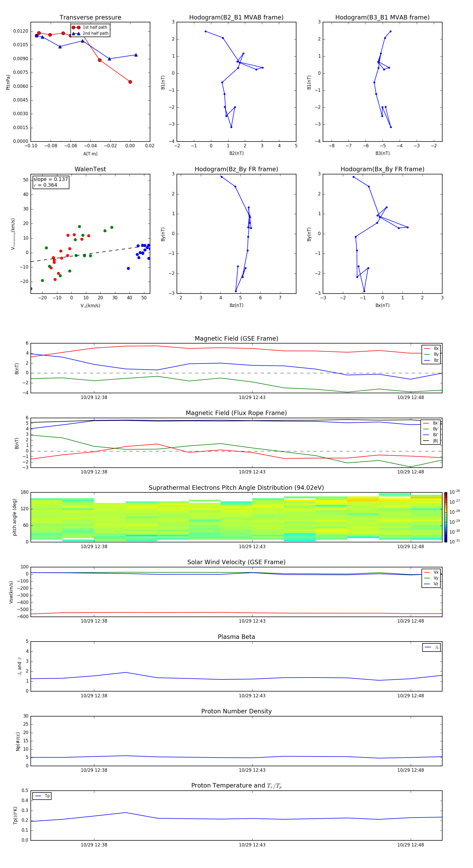Click the "Vsw(km/s)" y-axis label

coord(11,592)
